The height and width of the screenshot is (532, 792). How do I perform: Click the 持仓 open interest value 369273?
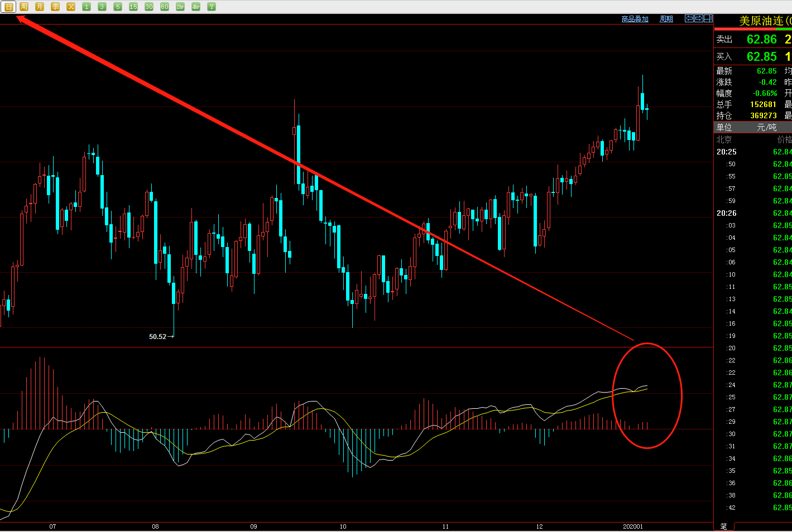pyautogui.click(x=764, y=116)
